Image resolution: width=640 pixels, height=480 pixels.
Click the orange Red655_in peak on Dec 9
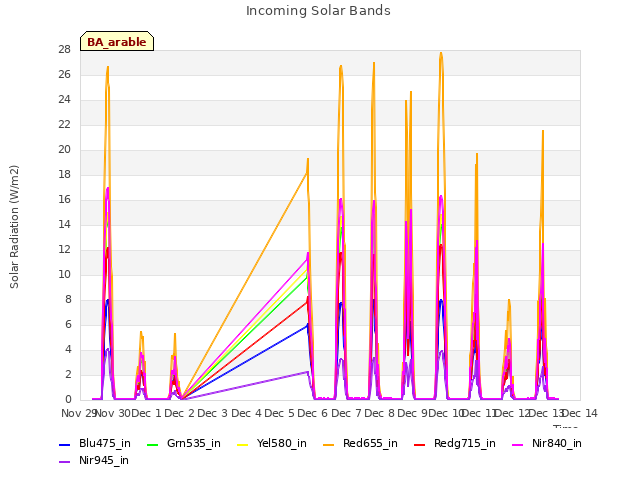(441, 53)
